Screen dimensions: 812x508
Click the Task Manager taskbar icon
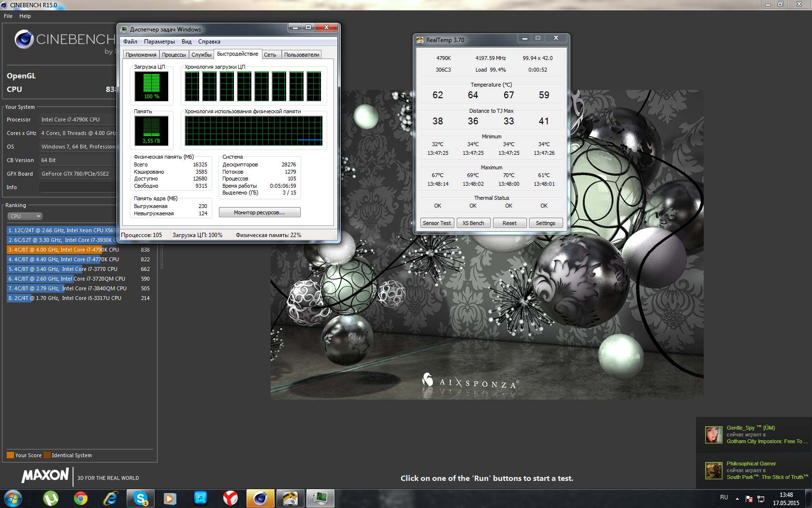pos(320,498)
